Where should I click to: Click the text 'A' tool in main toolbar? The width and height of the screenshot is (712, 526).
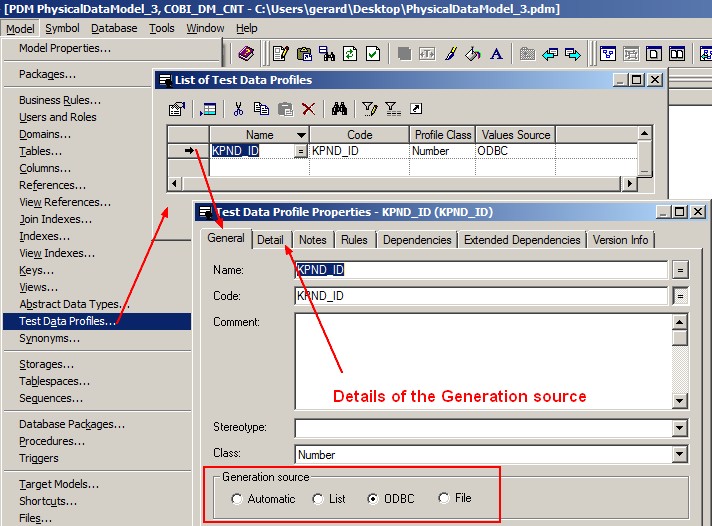(495, 53)
